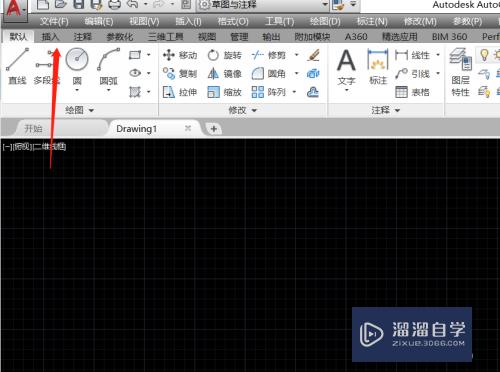Click the Plot/Print icon in quick access toolbar
This screenshot has height=372, width=500.
[x=114, y=4]
